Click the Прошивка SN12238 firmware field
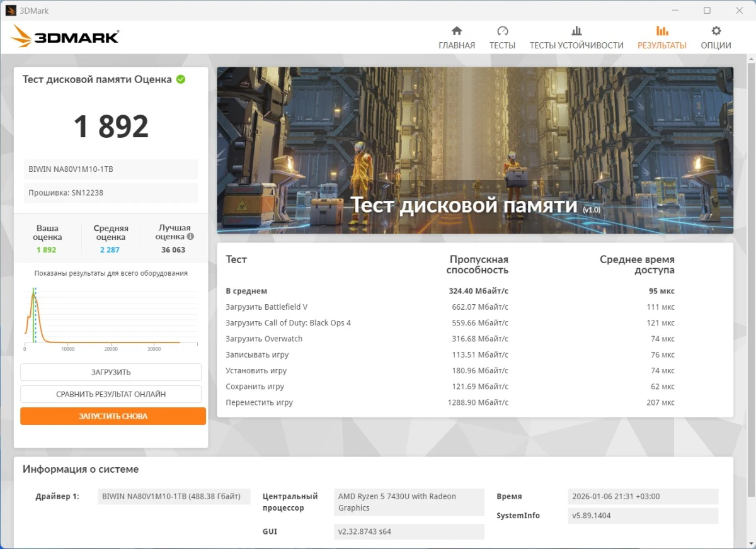This screenshot has width=756, height=549. pos(111,193)
